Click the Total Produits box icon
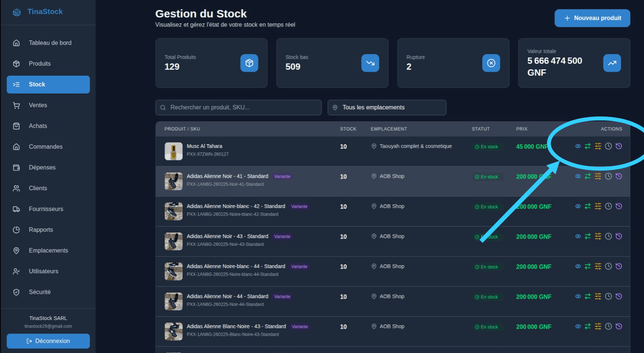This screenshot has height=353, width=644. click(x=249, y=63)
